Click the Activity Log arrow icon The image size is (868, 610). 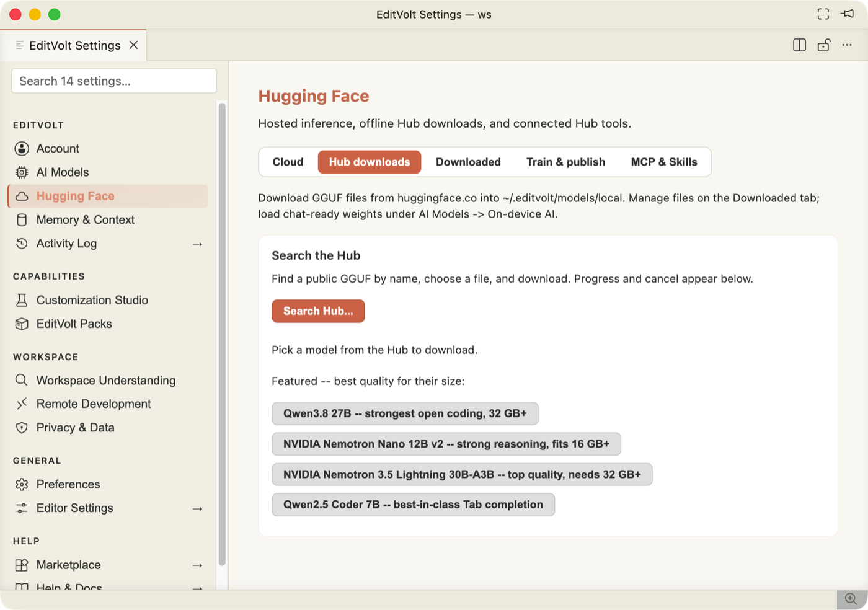(x=198, y=244)
